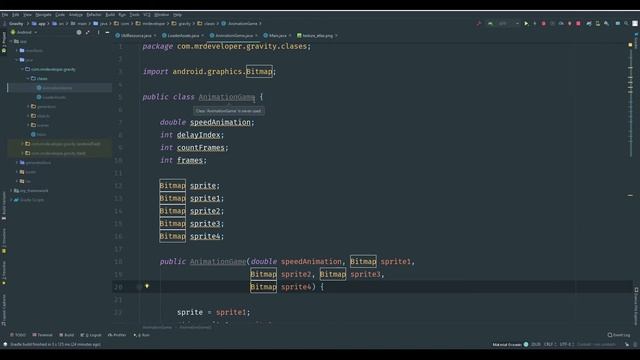Open the Build menu
The width and height of the screenshot is (640, 360).
(x=110, y=15)
